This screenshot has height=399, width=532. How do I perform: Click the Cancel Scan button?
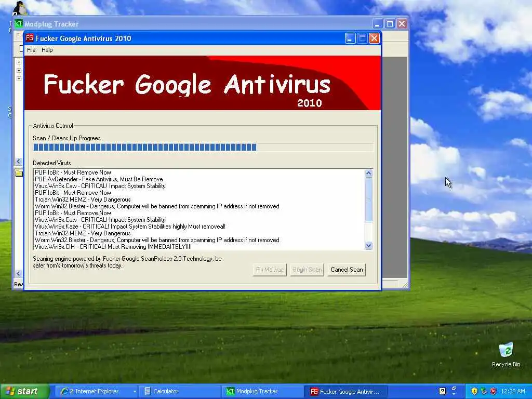(x=347, y=270)
